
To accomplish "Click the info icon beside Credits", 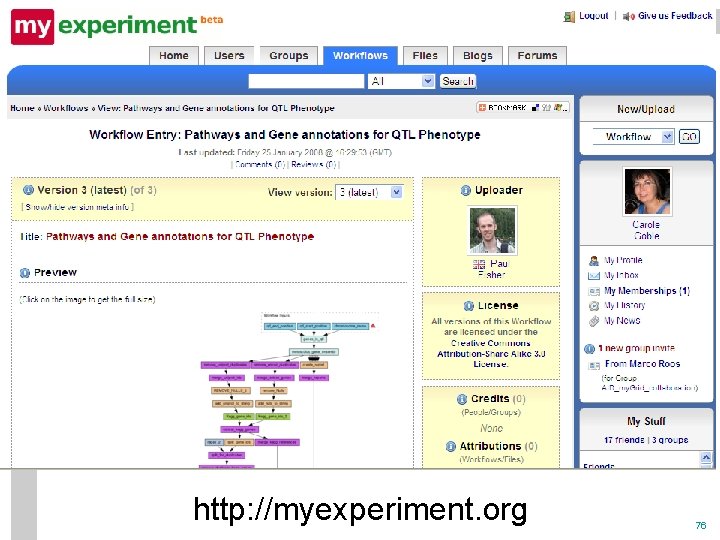I will 462,399.
